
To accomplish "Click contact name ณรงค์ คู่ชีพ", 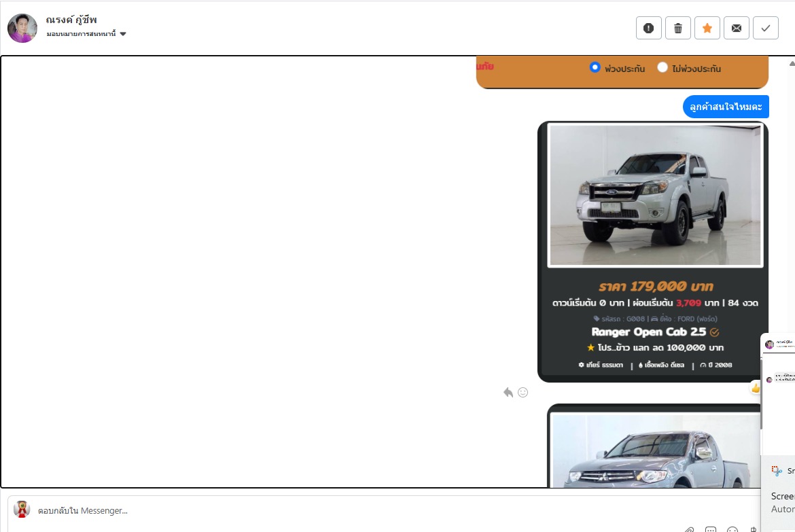I will pyautogui.click(x=71, y=20).
